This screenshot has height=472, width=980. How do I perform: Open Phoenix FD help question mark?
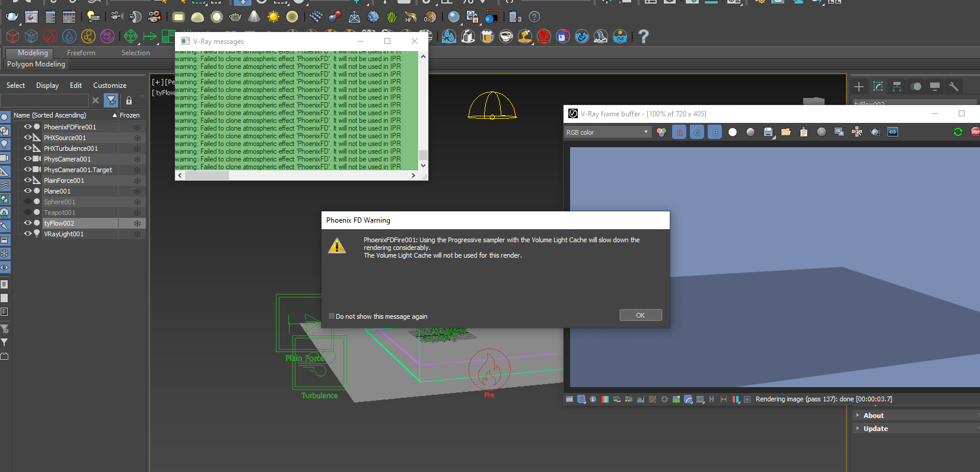click(643, 37)
